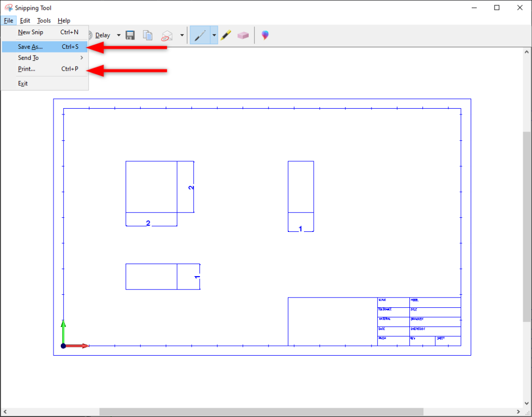The width and height of the screenshot is (532, 417).
Task: Select the pink Eraser tool
Action: (243, 35)
